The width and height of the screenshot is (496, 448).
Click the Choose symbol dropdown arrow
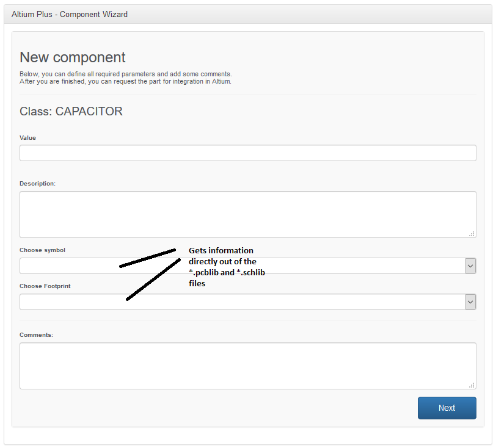click(470, 266)
